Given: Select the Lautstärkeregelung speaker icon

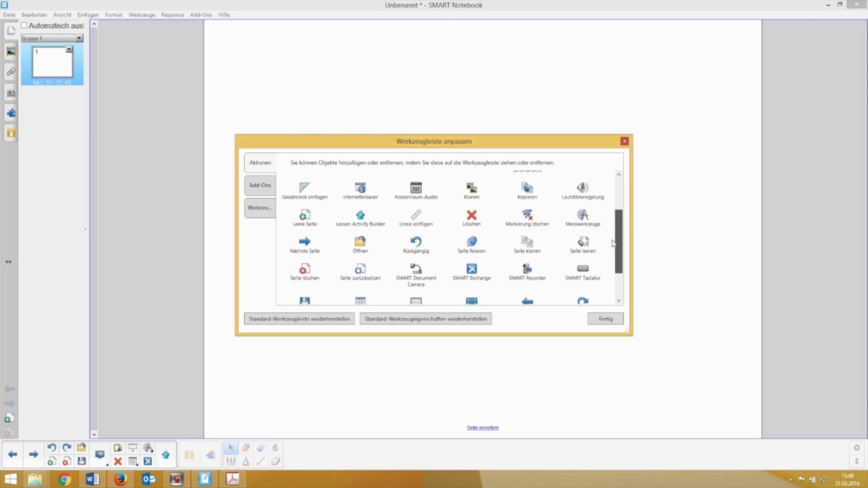Looking at the screenshot, I should click(x=583, y=187).
